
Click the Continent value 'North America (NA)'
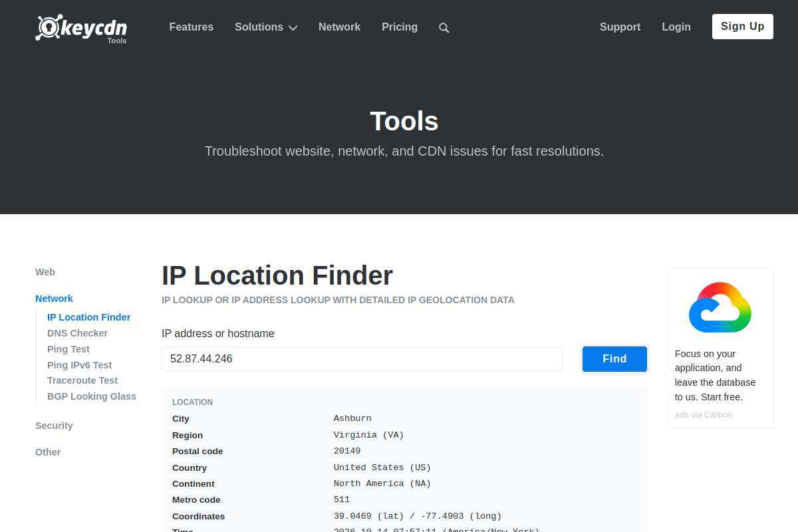[382, 483]
